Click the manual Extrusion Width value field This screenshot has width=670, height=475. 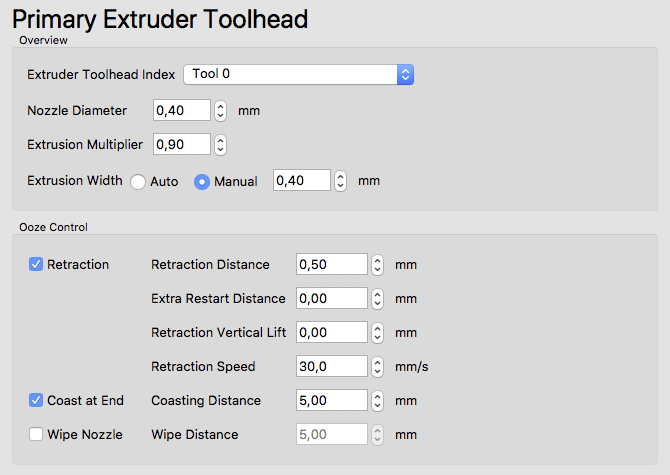pos(301,181)
